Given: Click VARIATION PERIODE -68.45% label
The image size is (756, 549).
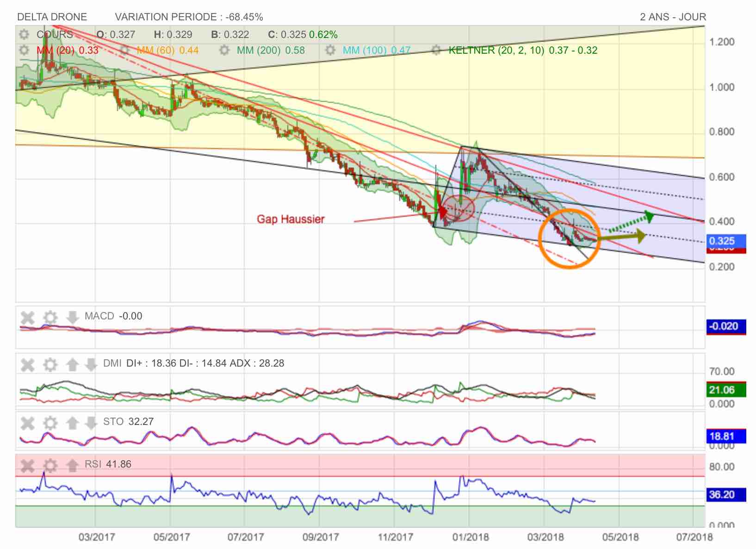Looking at the screenshot, I should [189, 17].
